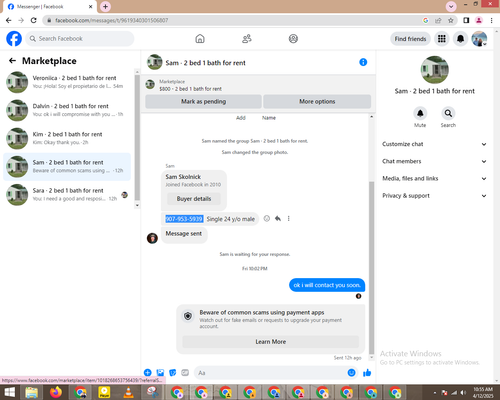The height and width of the screenshot is (400, 500).
Task: Show hidden system tray icons
Action: [435, 393]
